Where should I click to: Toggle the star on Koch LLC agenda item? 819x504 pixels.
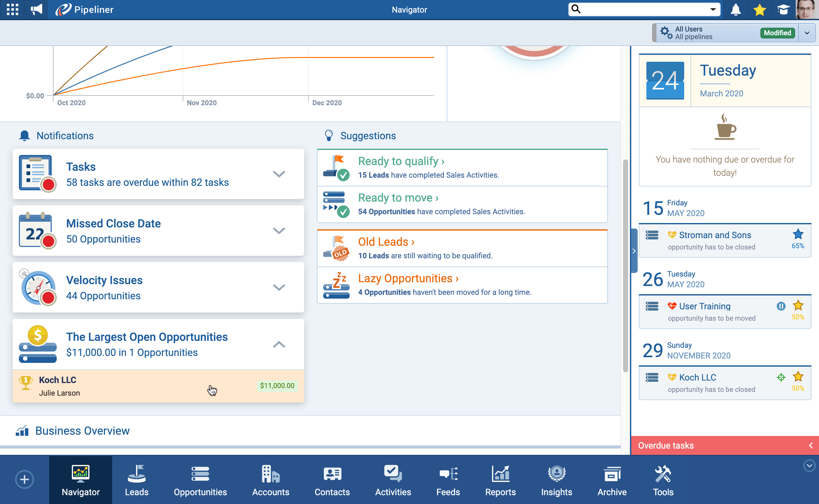(x=798, y=377)
